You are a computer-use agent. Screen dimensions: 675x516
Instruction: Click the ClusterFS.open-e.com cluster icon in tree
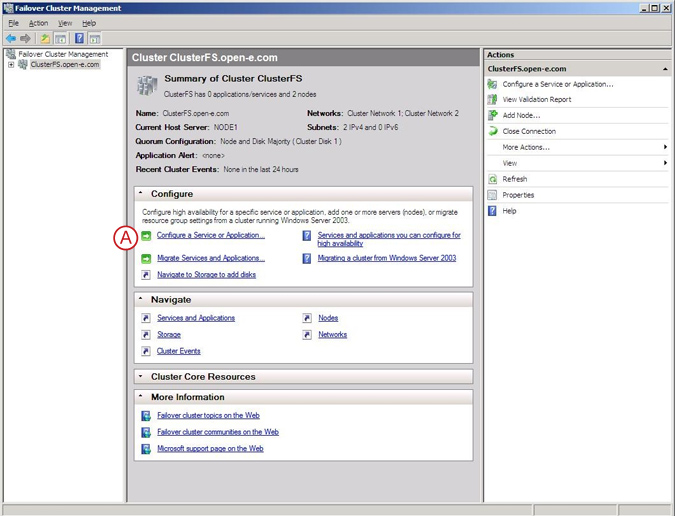(x=23, y=65)
